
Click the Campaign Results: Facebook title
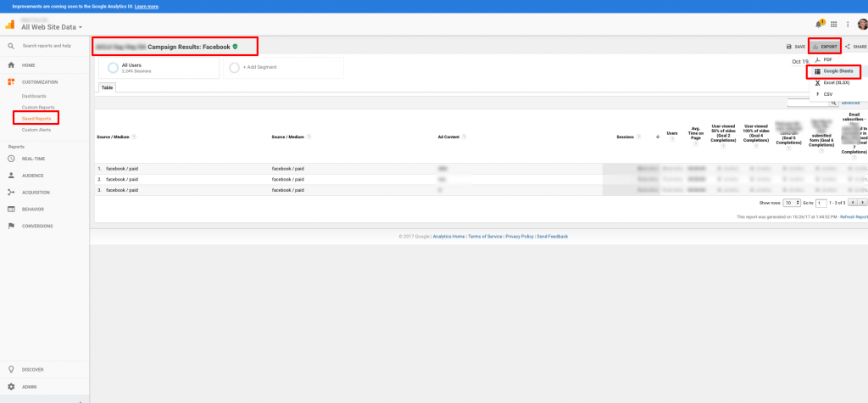click(x=189, y=48)
